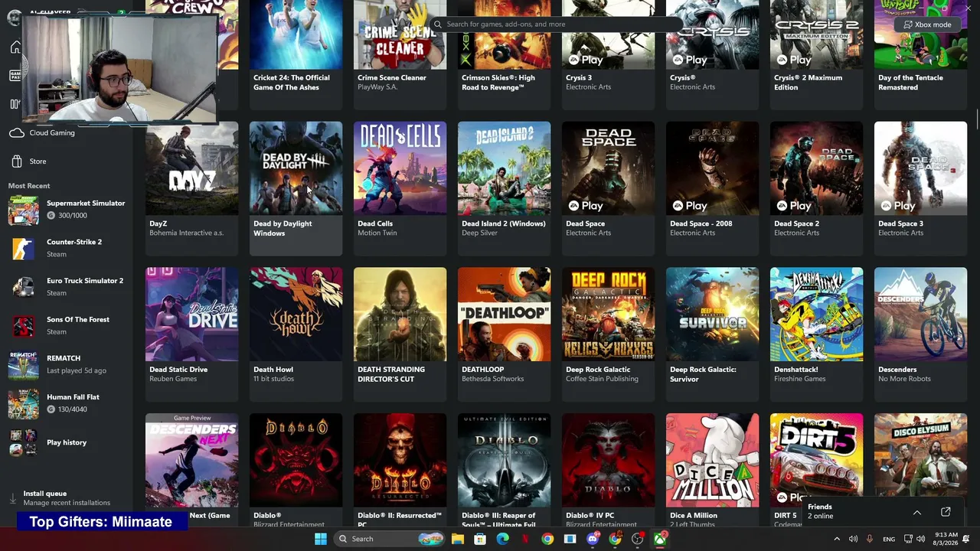Open the Dead Space EA Play tile

coord(608,188)
